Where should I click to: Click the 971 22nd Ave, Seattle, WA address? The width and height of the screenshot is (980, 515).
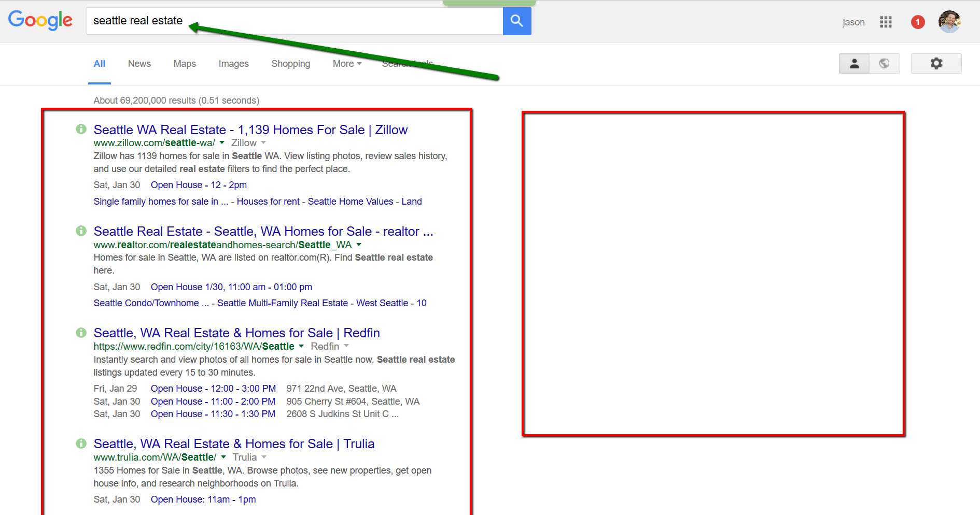(x=341, y=389)
